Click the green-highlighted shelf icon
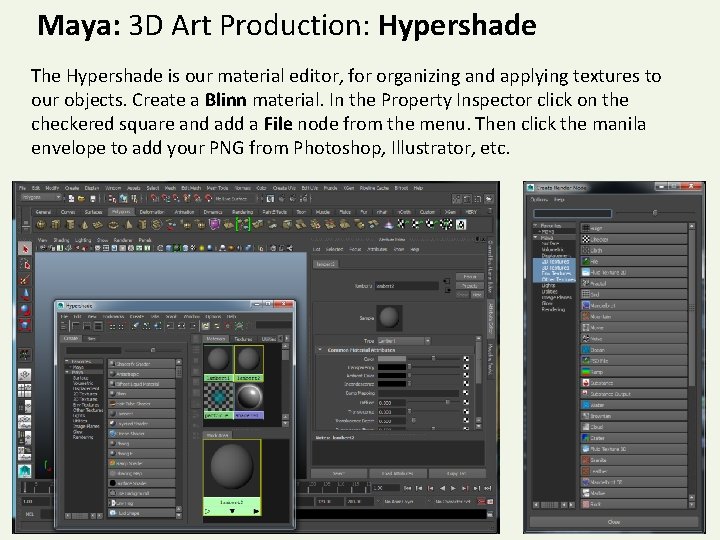 pos(243,225)
